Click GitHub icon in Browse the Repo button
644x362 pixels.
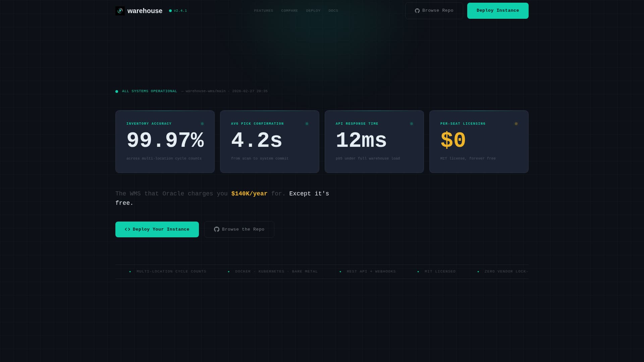(x=217, y=230)
